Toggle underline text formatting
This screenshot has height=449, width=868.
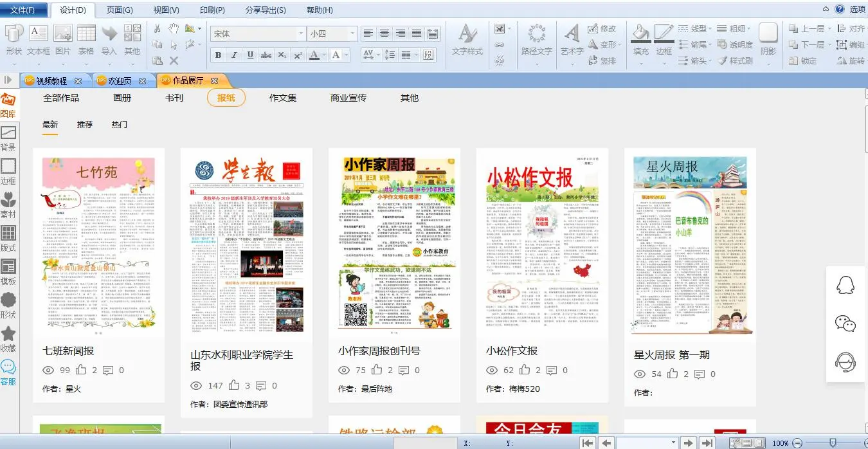(x=250, y=55)
